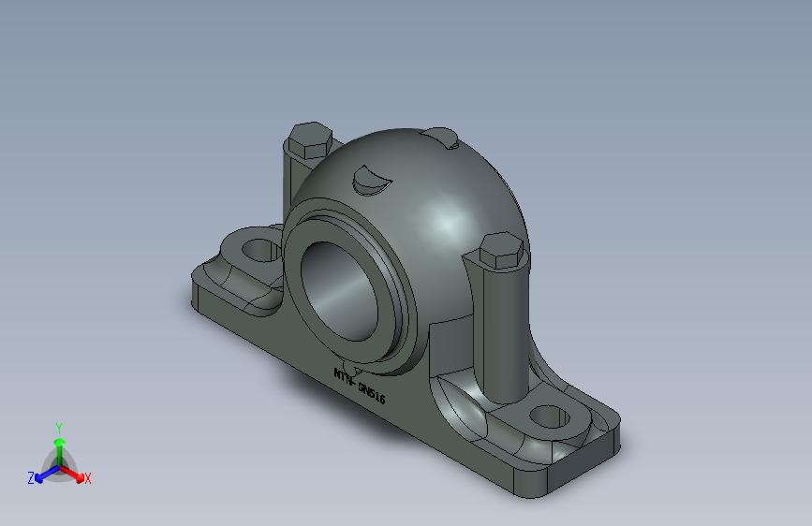Select the front lifting notch on the cap
This screenshot has width=812, height=526.
[x=371, y=181]
